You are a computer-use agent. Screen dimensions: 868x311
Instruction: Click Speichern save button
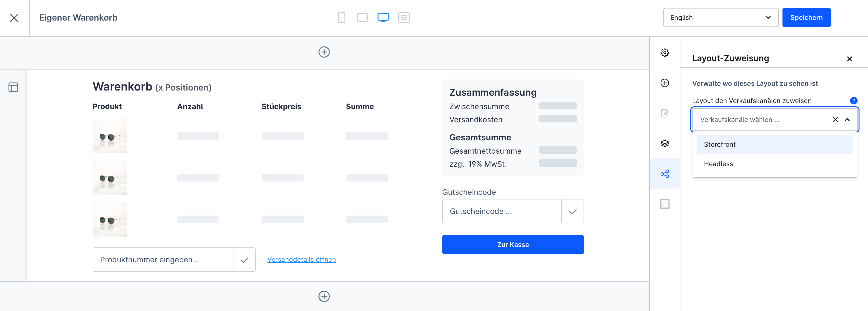click(x=806, y=17)
